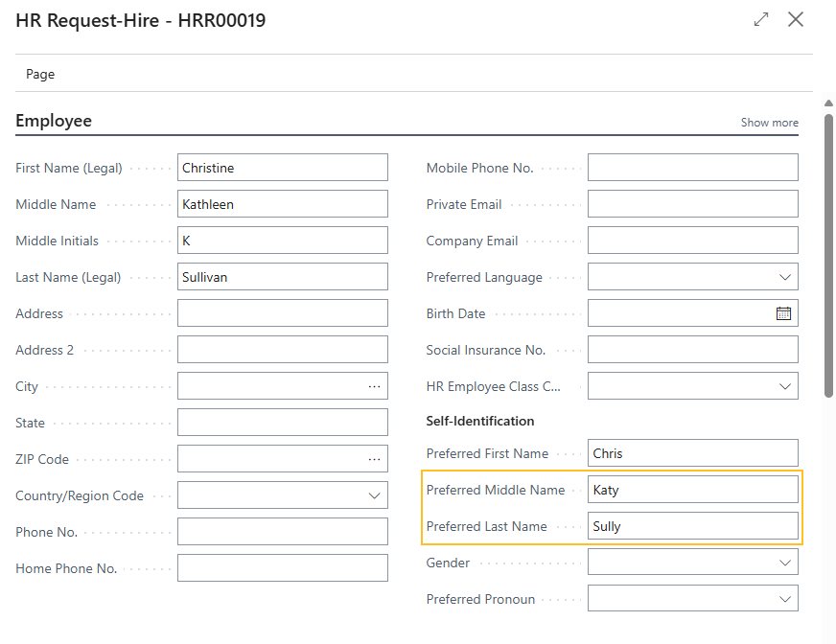Click the Address field
The width and height of the screenshot is (836, 644).
pyautogui.click(x=282, y=312)
